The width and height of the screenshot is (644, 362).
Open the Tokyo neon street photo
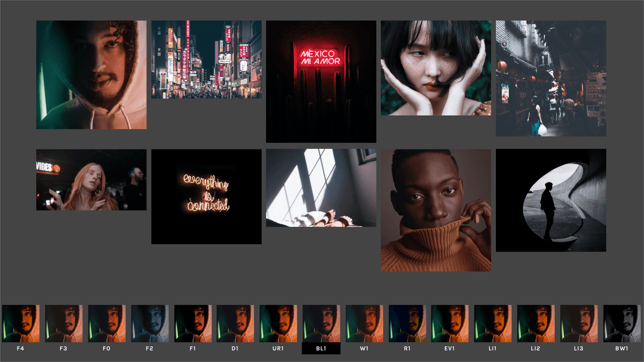(207, 59)
